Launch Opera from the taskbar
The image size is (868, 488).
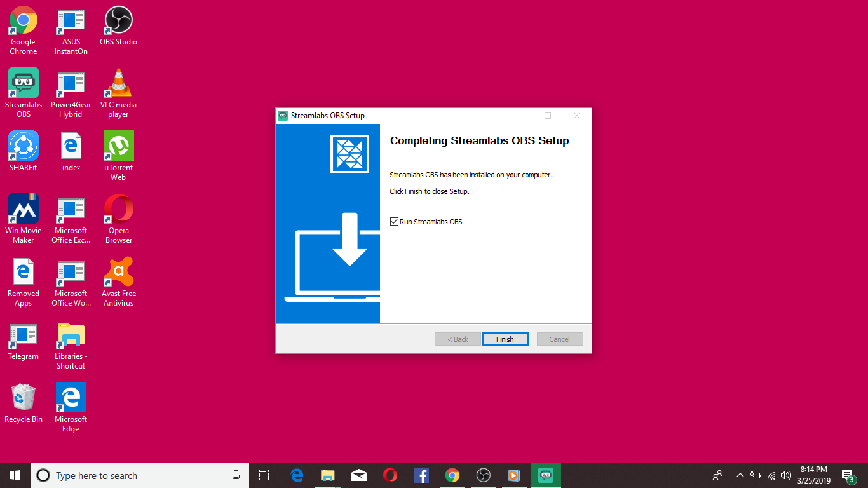(x=390, y=475)
